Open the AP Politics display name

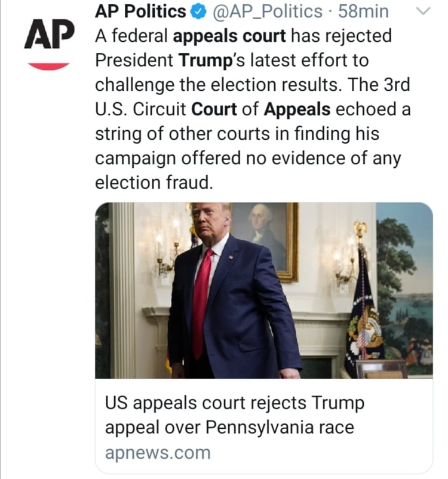[x=141, y=11]
